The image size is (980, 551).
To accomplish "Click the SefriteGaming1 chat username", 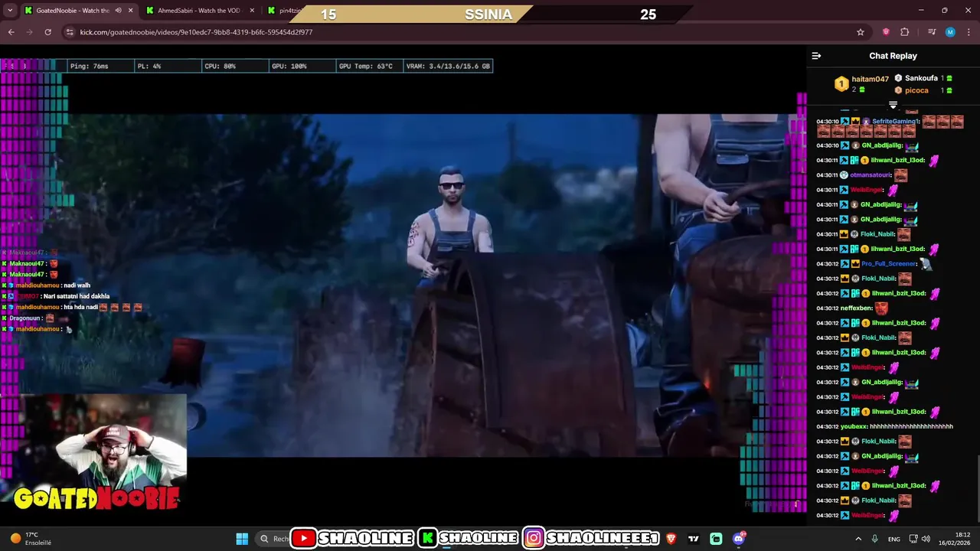I will click(895, 122).
